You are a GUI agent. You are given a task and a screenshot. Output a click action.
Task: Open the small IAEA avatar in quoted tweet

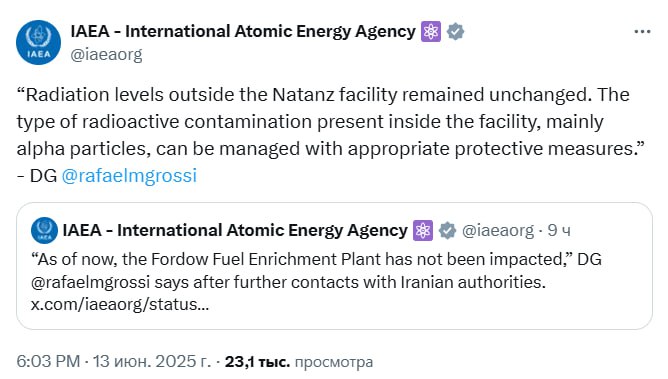click(44, 230)
